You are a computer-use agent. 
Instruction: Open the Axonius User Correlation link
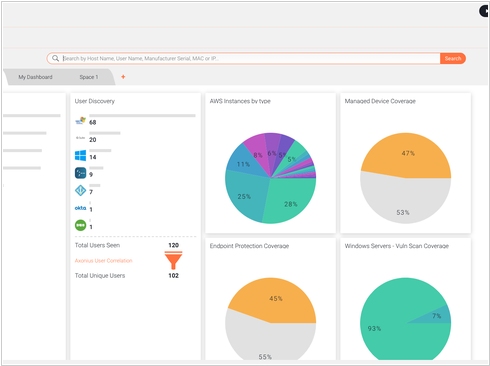click(103, 261)
